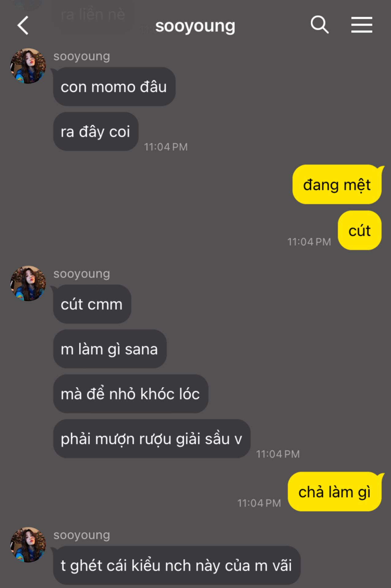
Task: Select the message 'm làm gì sana'
Action: 110,349
